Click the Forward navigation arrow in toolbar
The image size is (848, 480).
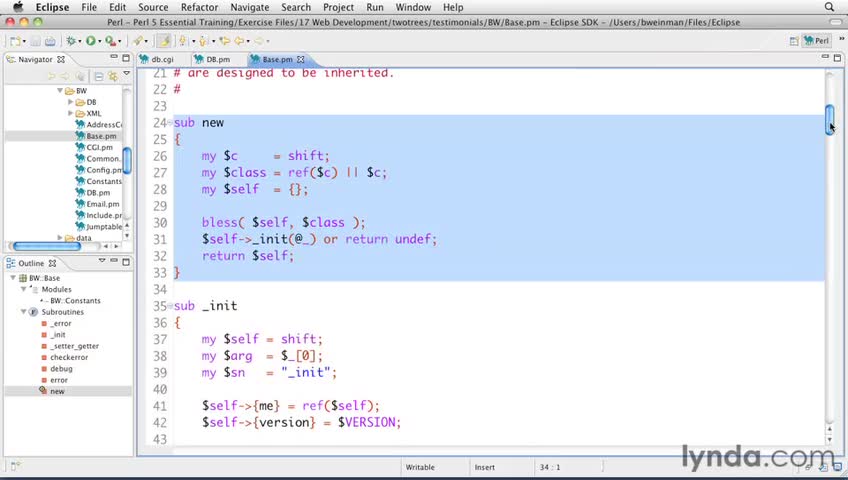click(x=259, y=41)
